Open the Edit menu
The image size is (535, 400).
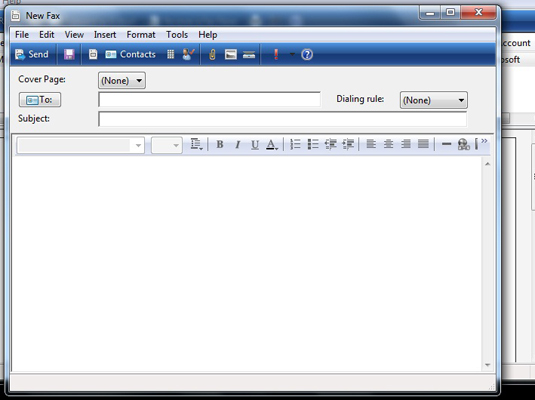click(x=47, y=35)
